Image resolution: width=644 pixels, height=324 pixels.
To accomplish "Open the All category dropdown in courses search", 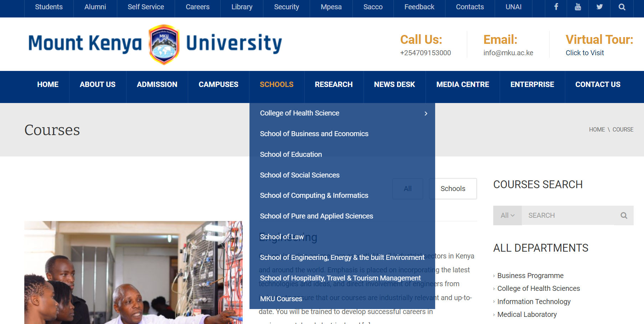I will (508, 215).
